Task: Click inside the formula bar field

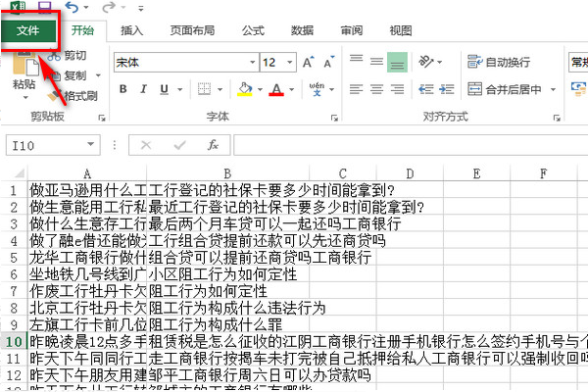Action: (x=411, y=145)
